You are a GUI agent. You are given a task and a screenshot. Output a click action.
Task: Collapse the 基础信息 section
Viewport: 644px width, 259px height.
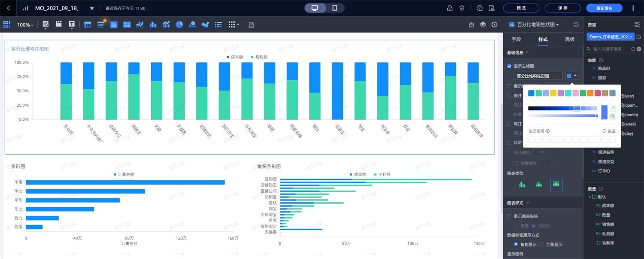(x=527, y=53)
